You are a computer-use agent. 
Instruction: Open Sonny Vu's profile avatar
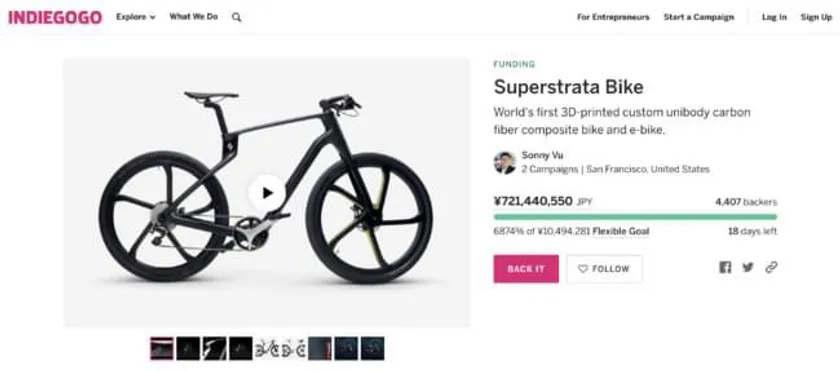pyautogui.click(x=504, y=163)
